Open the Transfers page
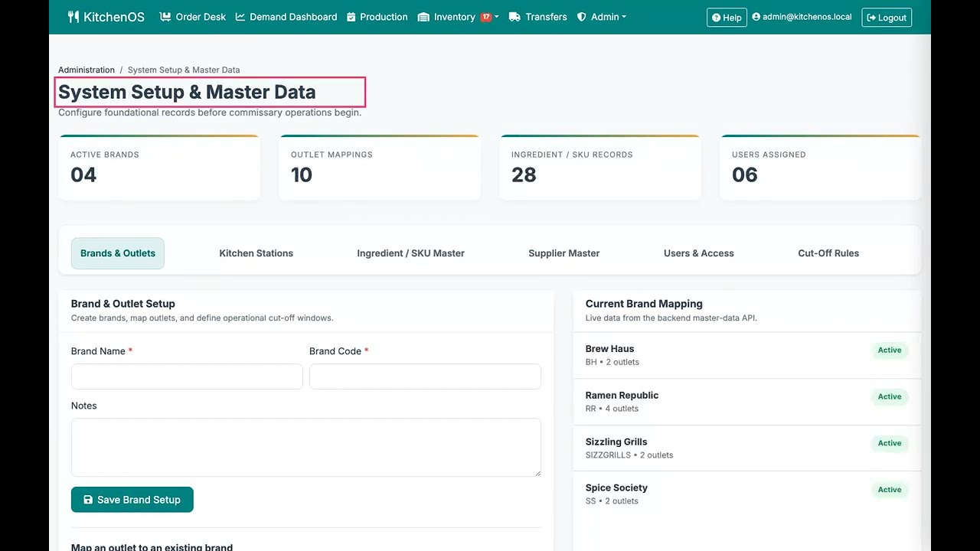The image size is (980, 551). 538,17
